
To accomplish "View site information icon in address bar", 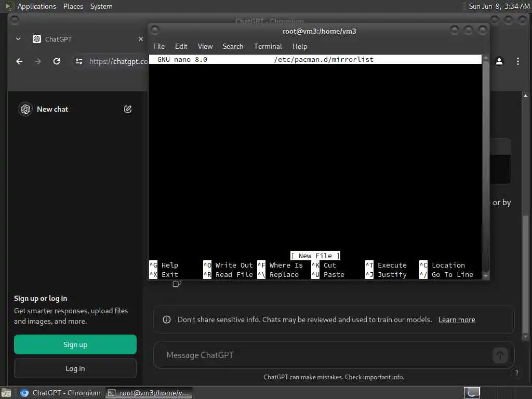I will (x=79, y=61).
